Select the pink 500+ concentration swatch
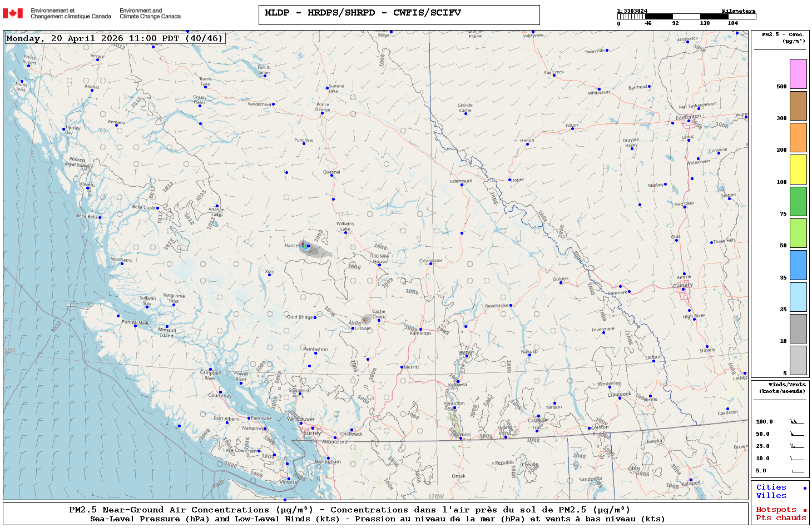The height and width of the screenshot is (528, 812). (x=798, y=74)
